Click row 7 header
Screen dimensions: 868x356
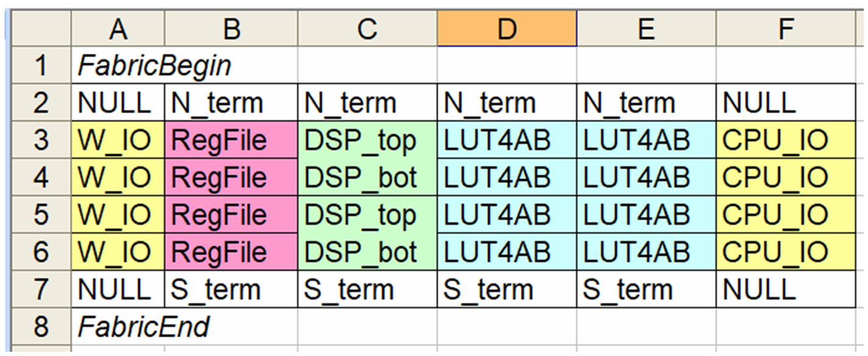[x=40, y=289]
